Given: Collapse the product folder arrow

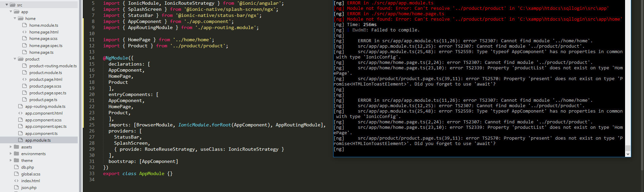Looking at the screenshot, I should [x=15, y=59].
